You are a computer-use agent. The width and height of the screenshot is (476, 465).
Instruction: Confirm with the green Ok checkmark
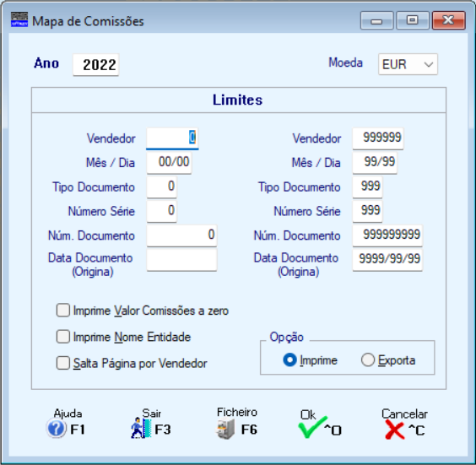312,427
